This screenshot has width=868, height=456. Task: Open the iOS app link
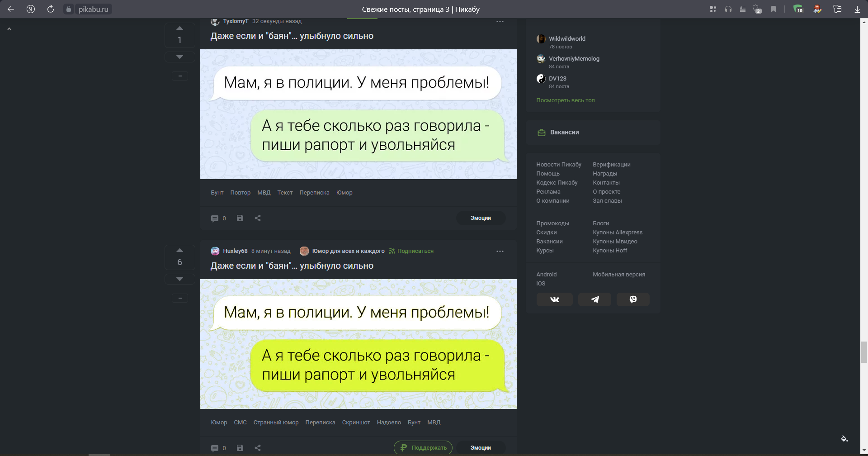[x=541, y=284]
